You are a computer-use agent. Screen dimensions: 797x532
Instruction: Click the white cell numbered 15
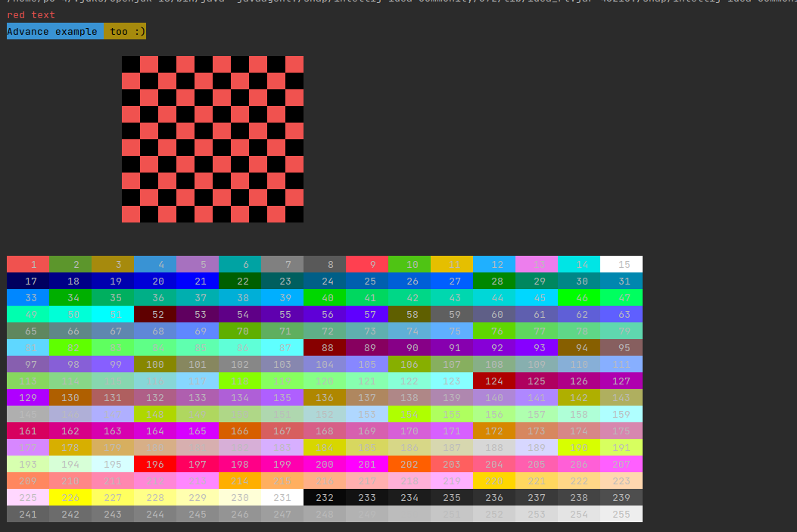click(x=621, y=264)
